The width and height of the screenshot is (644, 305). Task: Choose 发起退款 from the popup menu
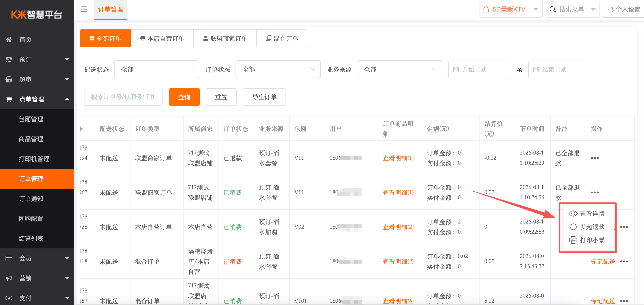[587, 227]
